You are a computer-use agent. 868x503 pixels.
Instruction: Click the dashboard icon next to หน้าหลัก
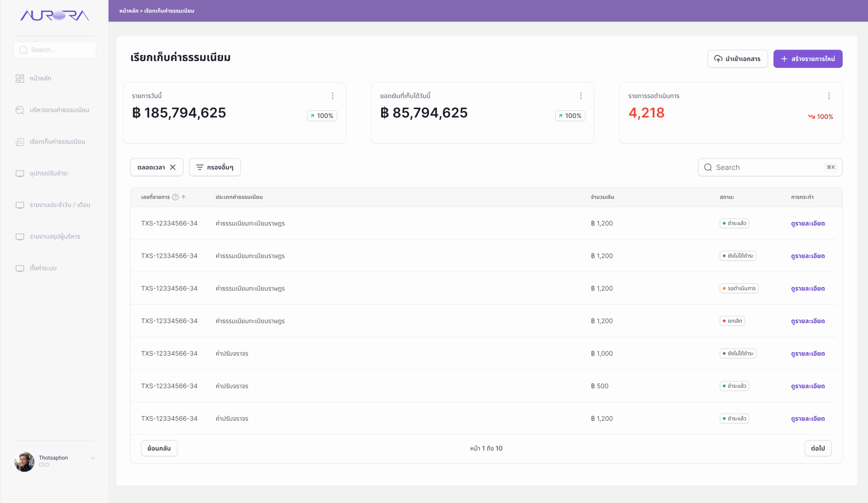(20, 79)
